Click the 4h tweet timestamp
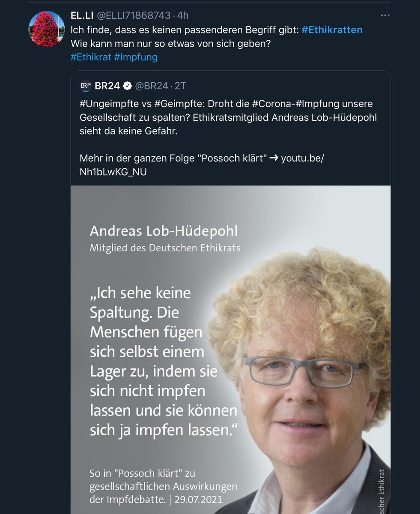Viewport: 420px width, 514px height. 183,15
